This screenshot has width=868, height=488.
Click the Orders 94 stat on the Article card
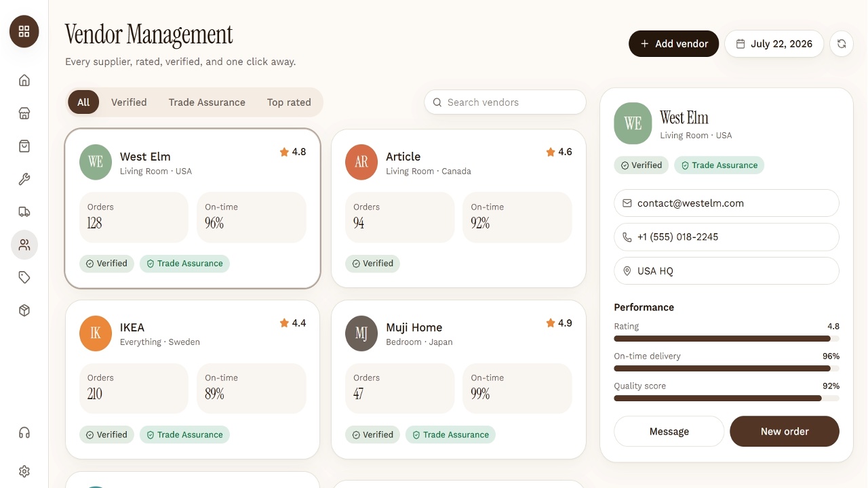[399, 218]
